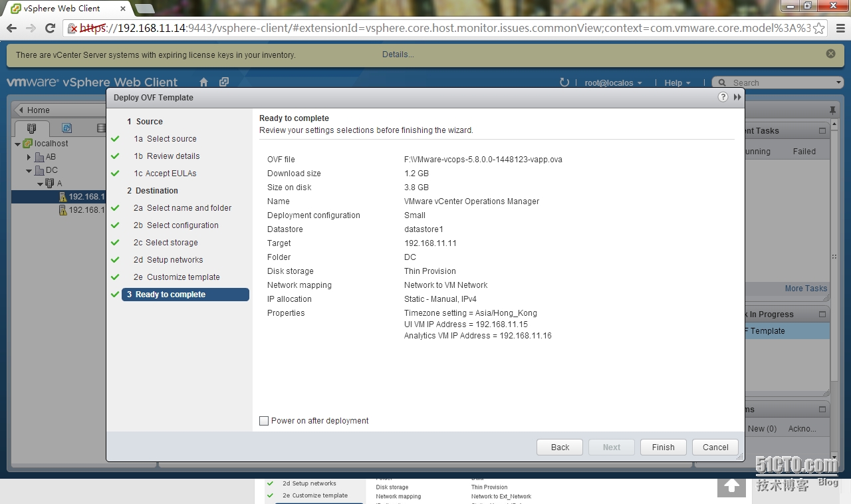Viewport: 851px width, 504px height.
Task: Switch to VMs and Templates tab icon
Action: pyautogui.click(x=66, y=128)
